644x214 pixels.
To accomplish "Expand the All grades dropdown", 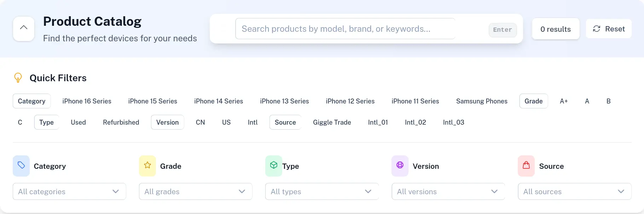I will pyautogui.click(x=196, y=191).
